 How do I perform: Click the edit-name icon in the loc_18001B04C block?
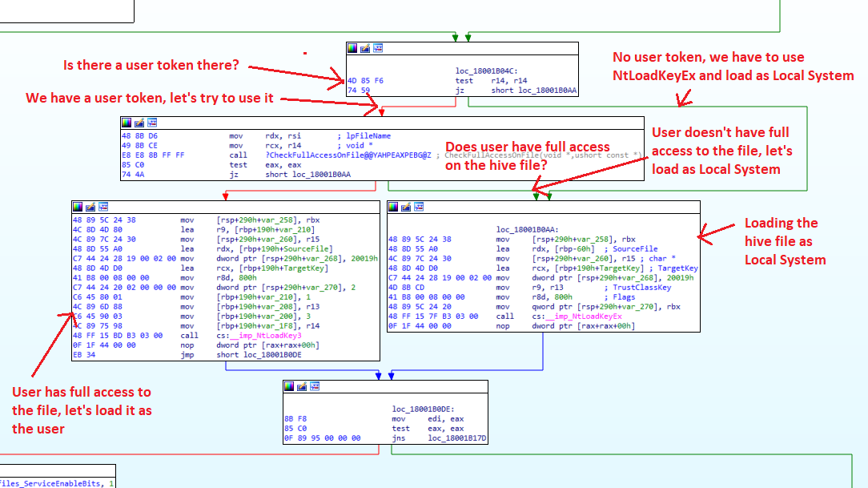pos(365,49)
